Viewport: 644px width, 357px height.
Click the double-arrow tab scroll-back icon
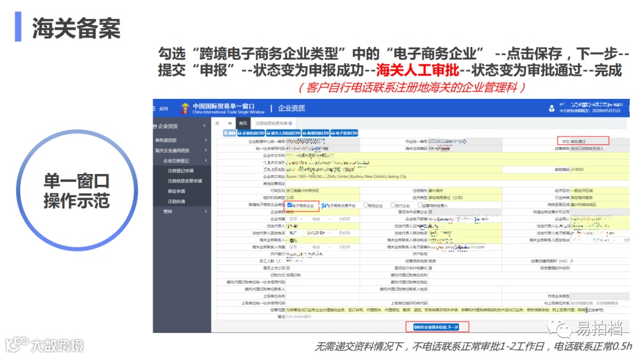pos(230,123)
